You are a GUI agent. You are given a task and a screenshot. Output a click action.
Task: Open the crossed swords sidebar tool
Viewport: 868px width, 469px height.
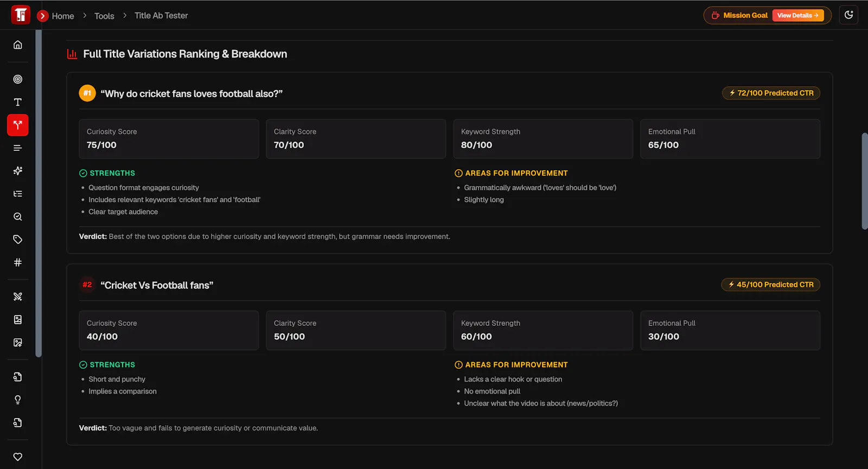pyautogui.click(x=18, y=297)
